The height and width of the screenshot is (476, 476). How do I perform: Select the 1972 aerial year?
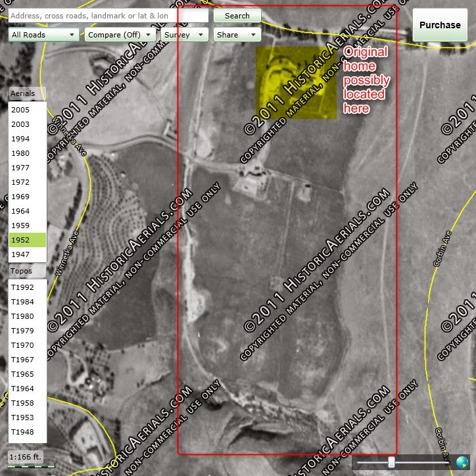(28, 182)
